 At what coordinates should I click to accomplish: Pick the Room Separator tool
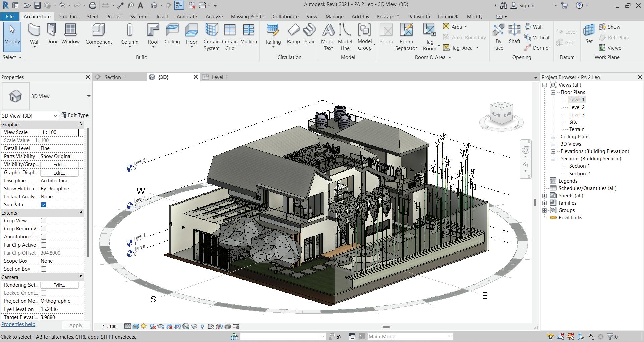(x=406, y=37)
